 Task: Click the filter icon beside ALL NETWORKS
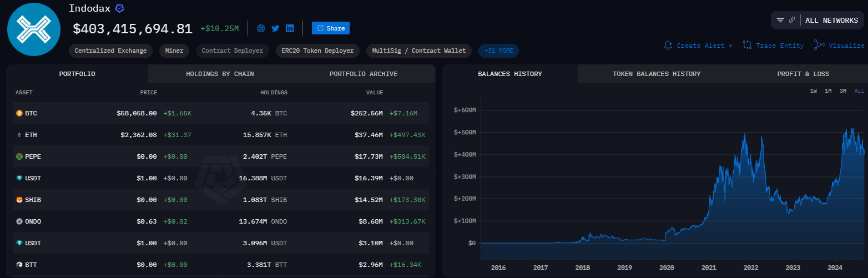click(x=780, y=20)
